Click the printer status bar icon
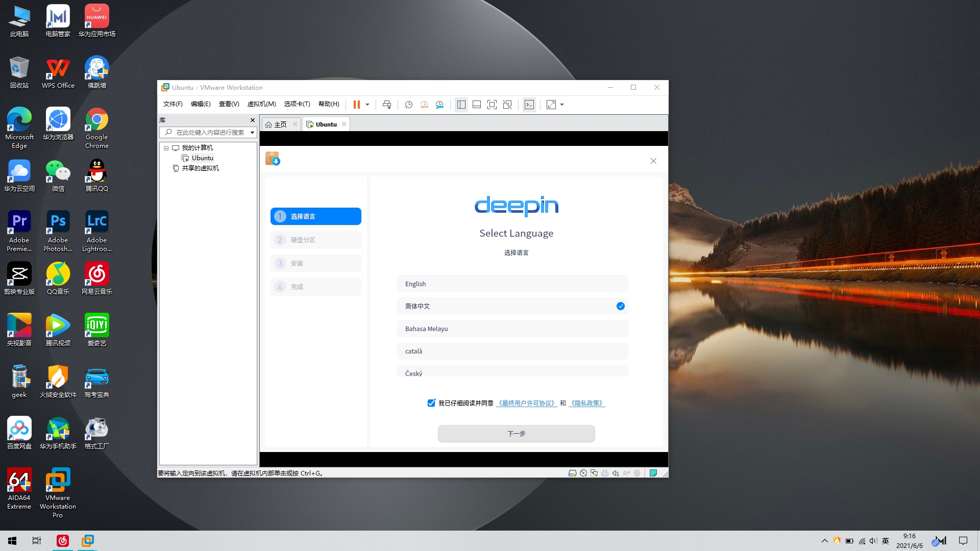This screenshot has height=551, width=980. (x=605, y=473)
